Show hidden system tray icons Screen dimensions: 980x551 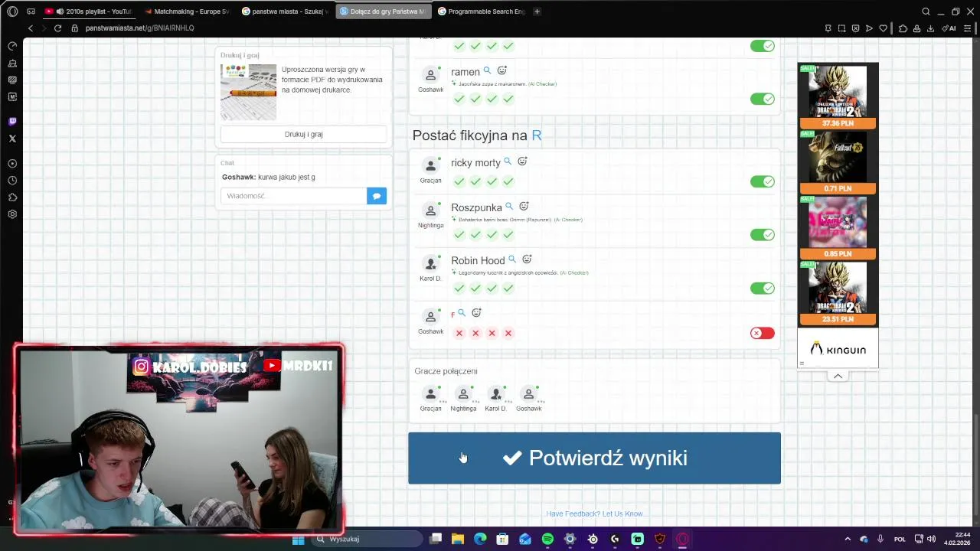click(x=848, y=539)
